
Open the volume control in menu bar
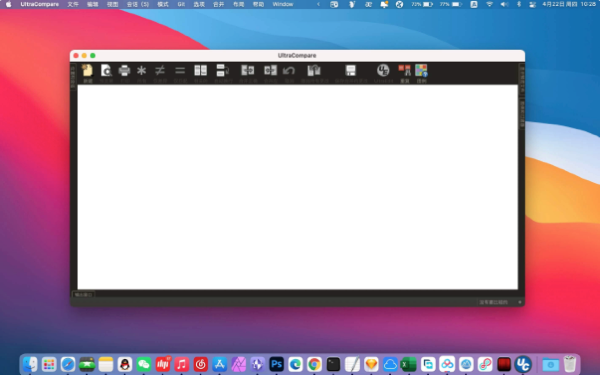tap(504, 4)
